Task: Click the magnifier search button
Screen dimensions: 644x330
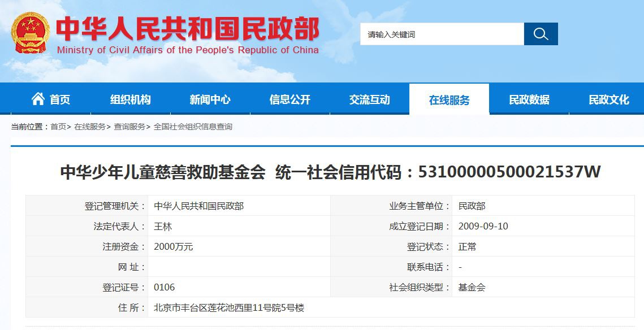Action: tap(541, 34)
